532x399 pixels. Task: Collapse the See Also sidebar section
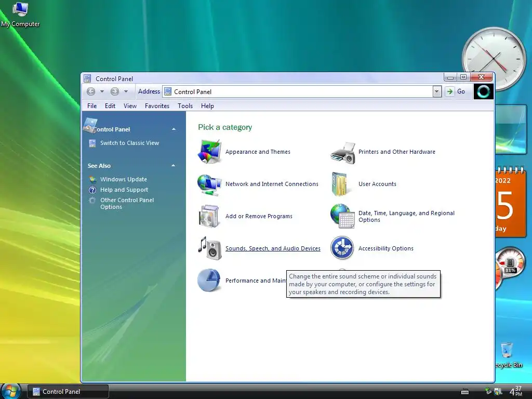click(x=174, y=166)
